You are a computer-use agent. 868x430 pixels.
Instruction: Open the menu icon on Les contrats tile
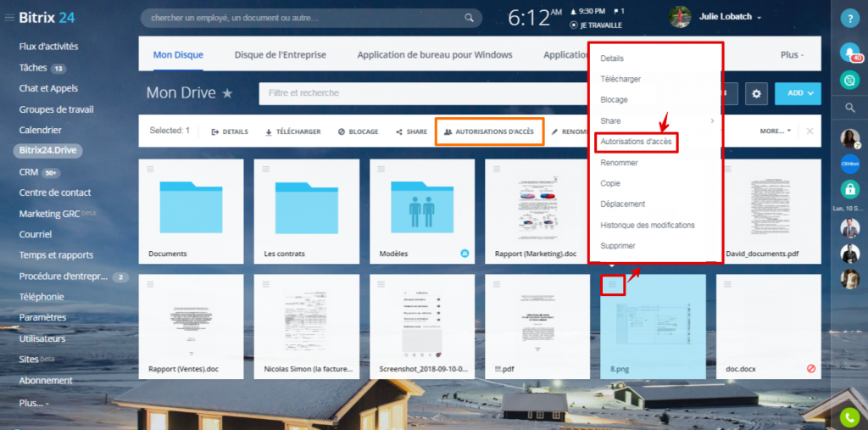pyautogui.click(x=265, y=169)
